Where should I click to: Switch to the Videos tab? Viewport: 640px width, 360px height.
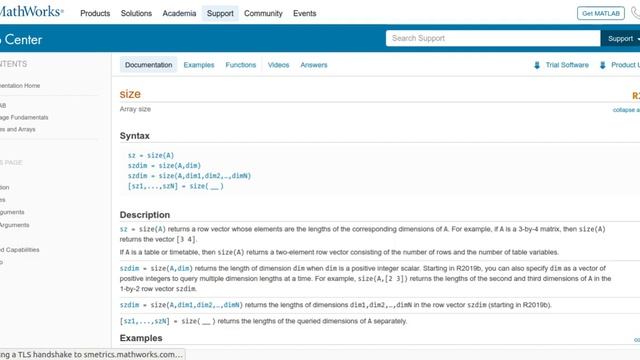(x=278, y=65)
